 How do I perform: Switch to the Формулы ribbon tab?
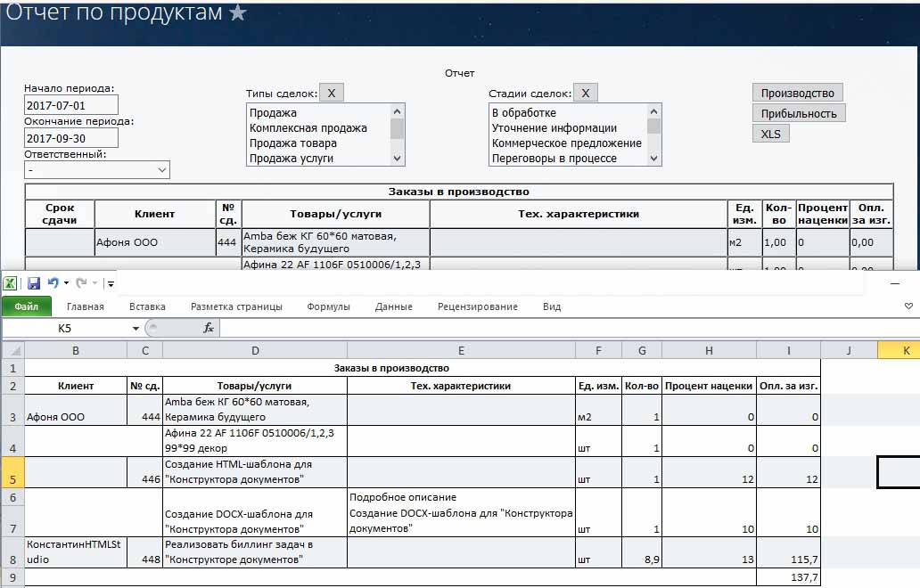328,306
